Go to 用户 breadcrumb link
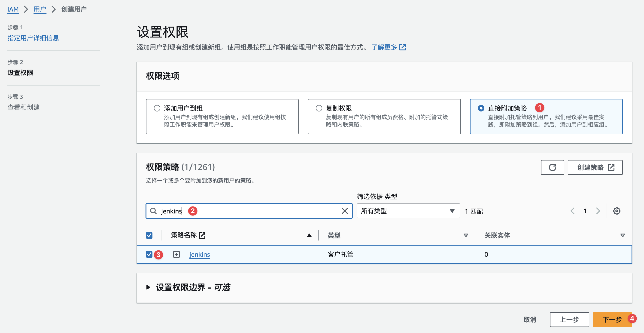644x333 pixels. point(40,9)
